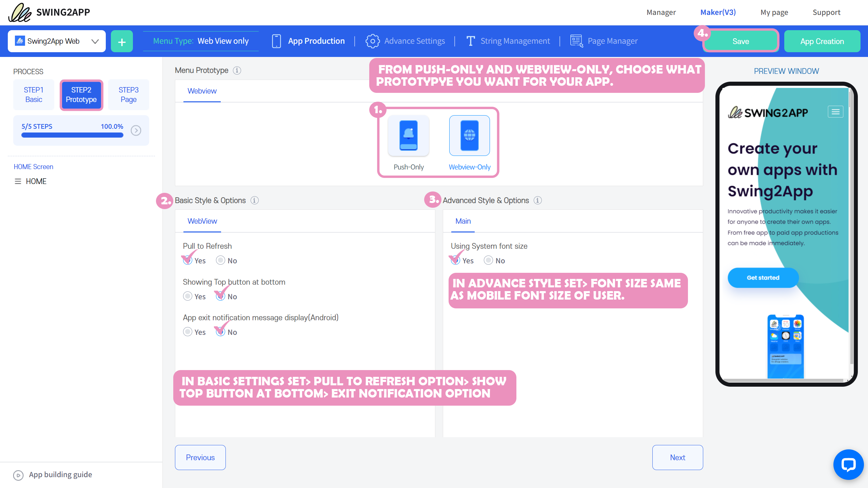Click the PREVIEW WINDOW heading
This screenshot has width=868, height=488.
pos(786,71)
